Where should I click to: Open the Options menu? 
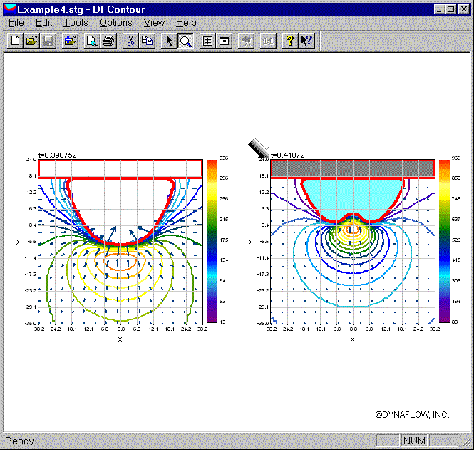click(116, 23)
